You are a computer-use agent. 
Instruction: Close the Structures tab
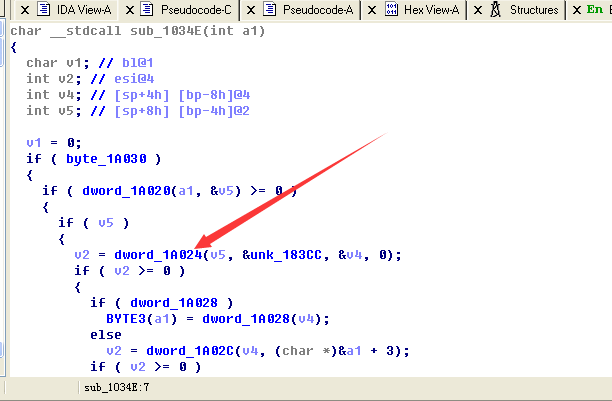(x=477, y=10)
